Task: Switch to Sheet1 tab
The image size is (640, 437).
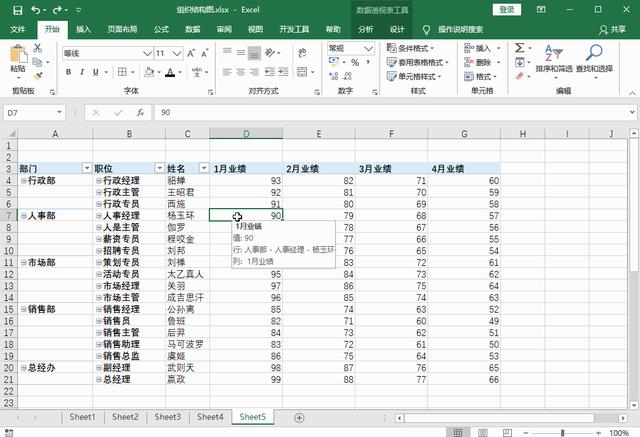Action: point(82,417)
